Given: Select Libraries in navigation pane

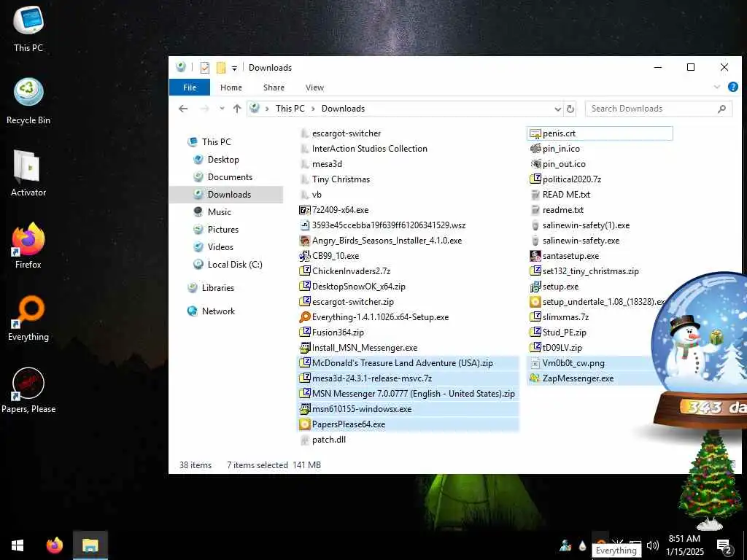Looking at the screenshot, I should coord(217,287).
